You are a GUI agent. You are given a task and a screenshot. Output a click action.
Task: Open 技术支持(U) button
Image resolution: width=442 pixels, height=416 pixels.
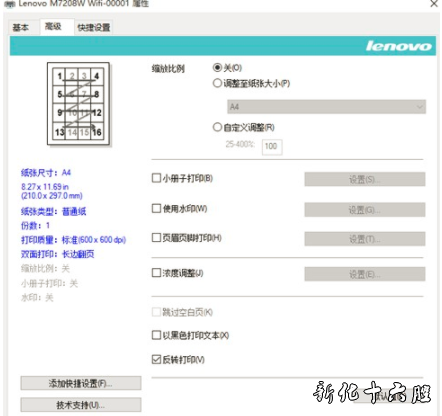pyautogui.click(x=81, y=405)
